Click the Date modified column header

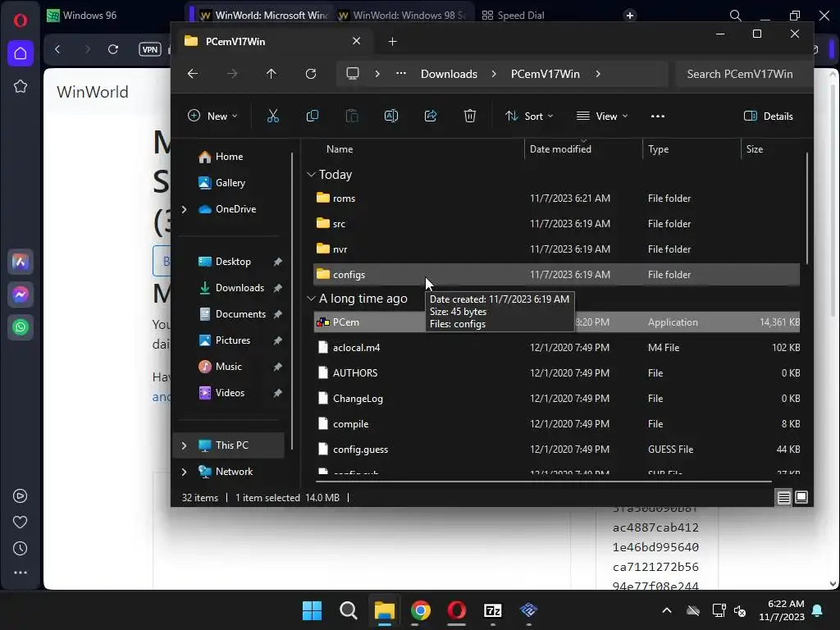[x=560, y=149]
